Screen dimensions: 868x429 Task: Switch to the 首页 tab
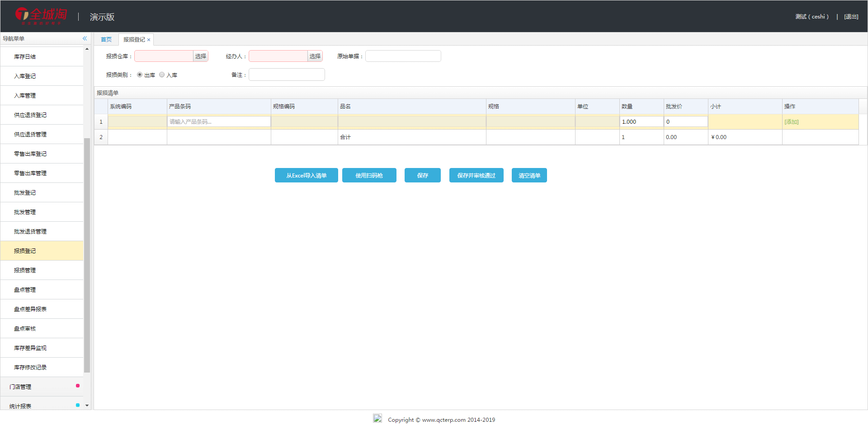[106, 40]
